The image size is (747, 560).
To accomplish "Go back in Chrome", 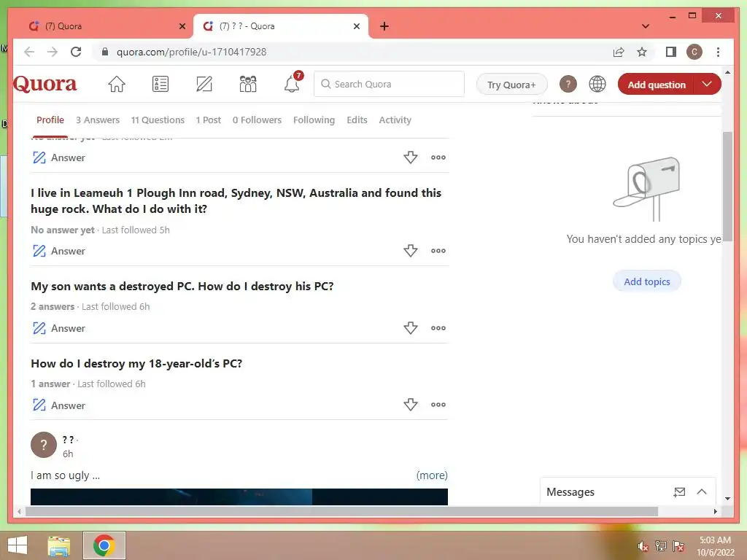I will pos(29,52).
